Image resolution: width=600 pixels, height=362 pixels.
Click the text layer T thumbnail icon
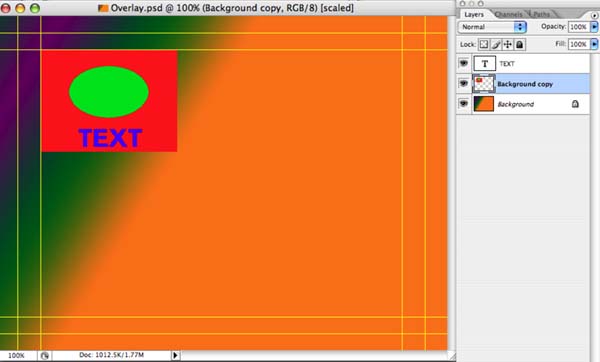pyautogui.click(x=484, y=64)
